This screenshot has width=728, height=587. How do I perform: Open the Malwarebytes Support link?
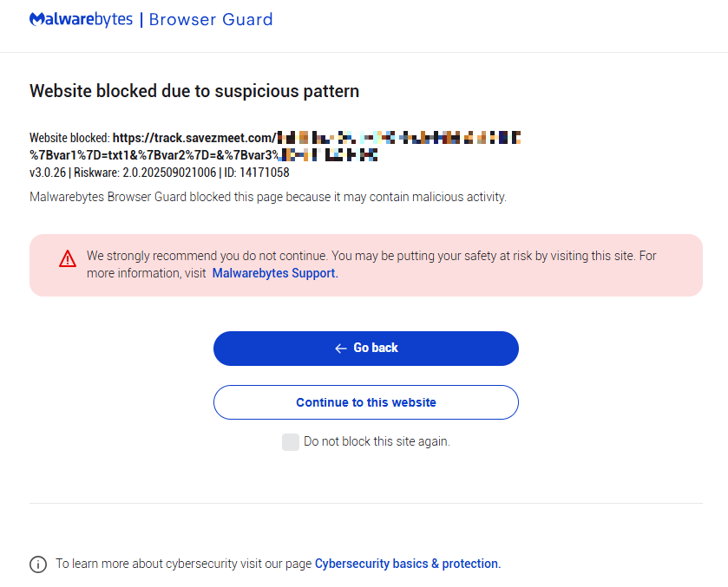tap(274, 273)
